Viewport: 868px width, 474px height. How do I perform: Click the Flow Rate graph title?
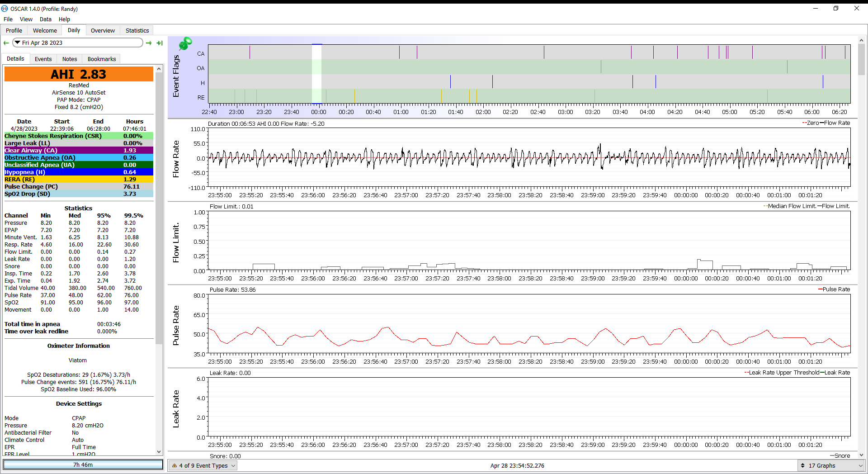[x=176, y=159]
